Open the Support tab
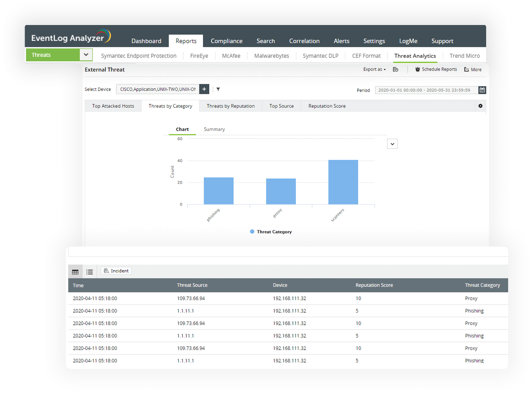The width and height of the screenshot is (532, 393). [442, 41]
